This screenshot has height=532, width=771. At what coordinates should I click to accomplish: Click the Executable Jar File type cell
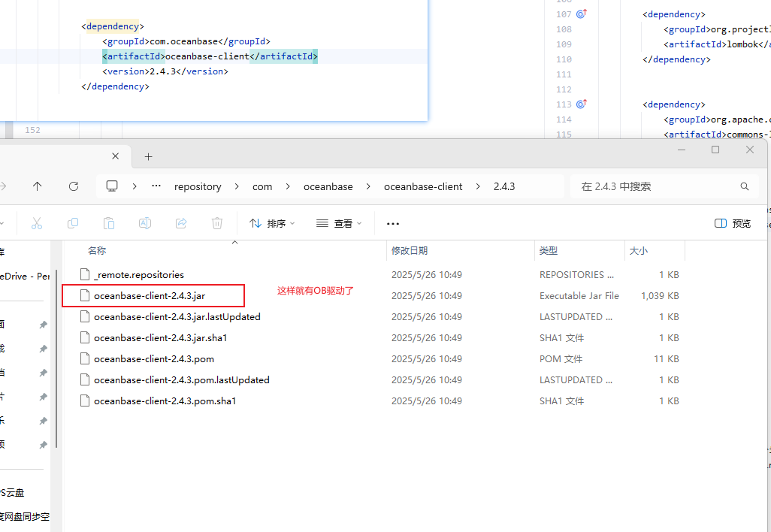pyautogui.click(x=579, y=295)
